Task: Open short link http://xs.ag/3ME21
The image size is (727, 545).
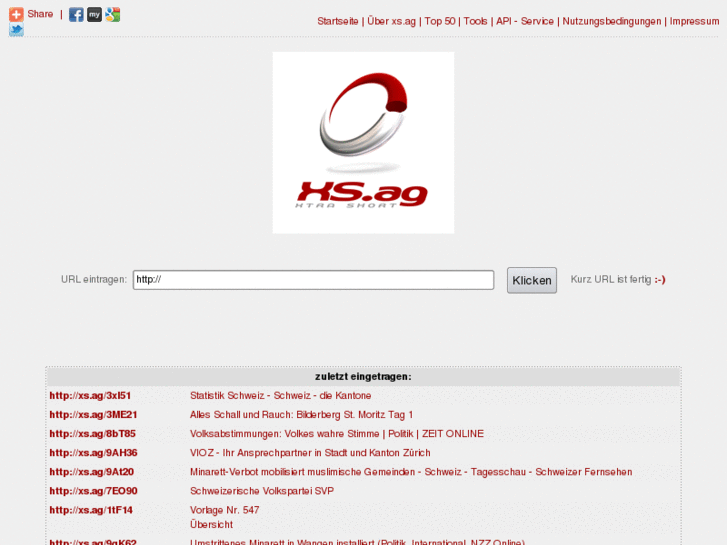Action: point(93,415)
